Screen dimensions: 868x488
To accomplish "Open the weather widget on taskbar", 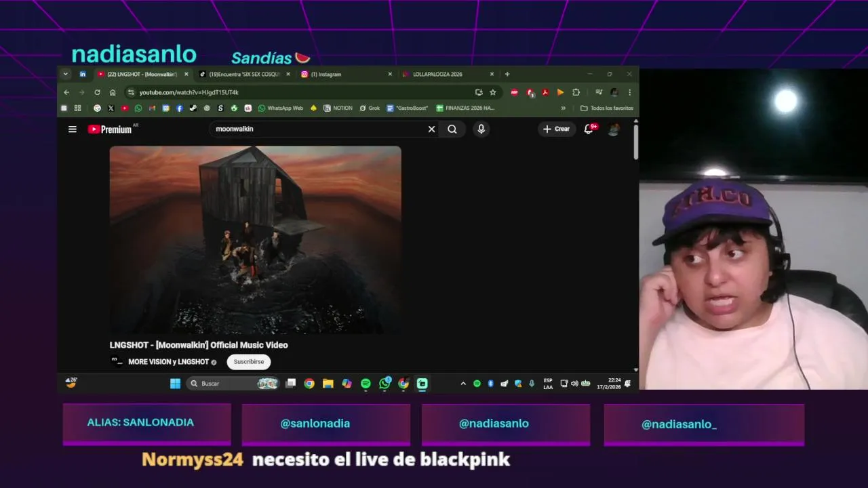I will pos(71,383).
